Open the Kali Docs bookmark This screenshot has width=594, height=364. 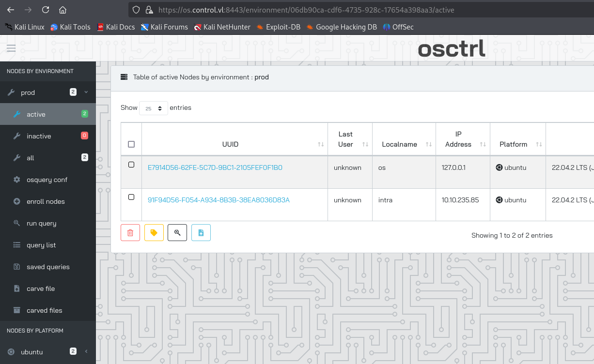tap(116, 27)
